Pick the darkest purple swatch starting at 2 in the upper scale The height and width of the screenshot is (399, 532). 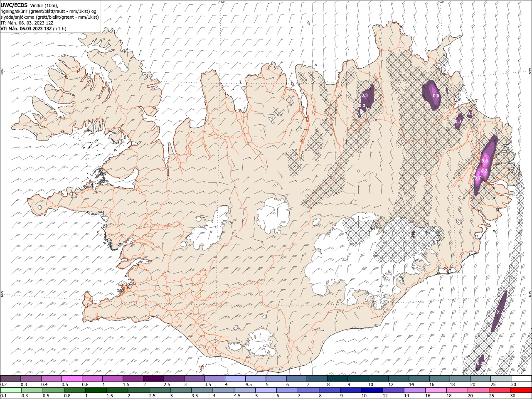153,379
